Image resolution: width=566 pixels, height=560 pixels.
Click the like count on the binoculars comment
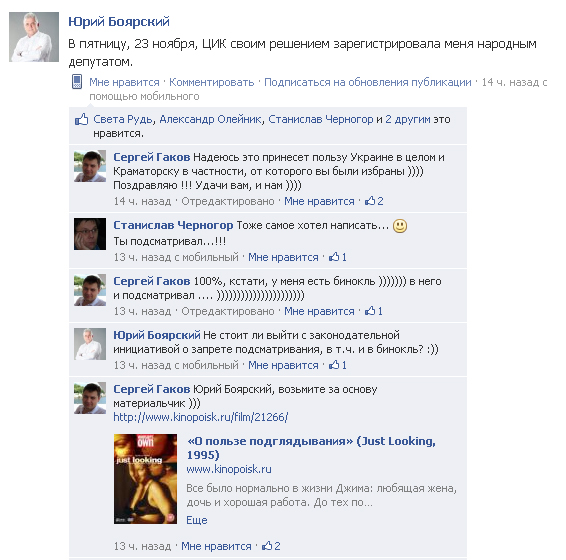click(x=374, y=311)
